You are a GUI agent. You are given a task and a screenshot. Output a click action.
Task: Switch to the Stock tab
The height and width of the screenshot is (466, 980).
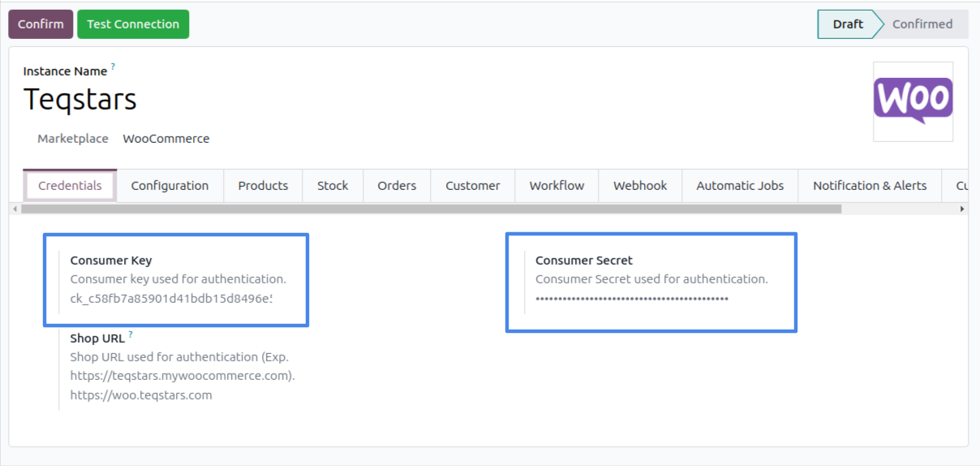coord(333,185)
